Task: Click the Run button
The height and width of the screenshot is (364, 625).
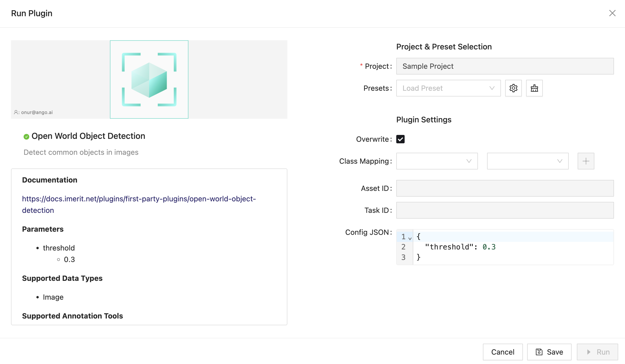Action: [x=597, y=352]
